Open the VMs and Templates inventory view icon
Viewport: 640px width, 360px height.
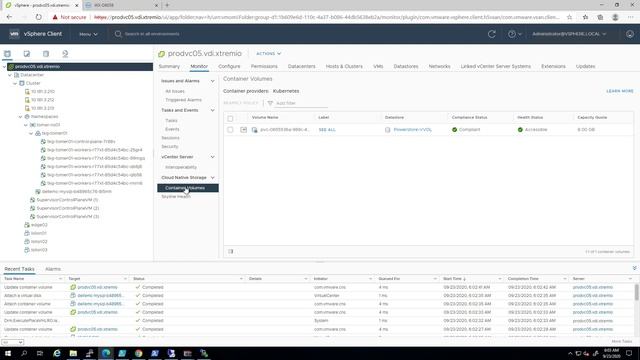click(x=27, y=53)
